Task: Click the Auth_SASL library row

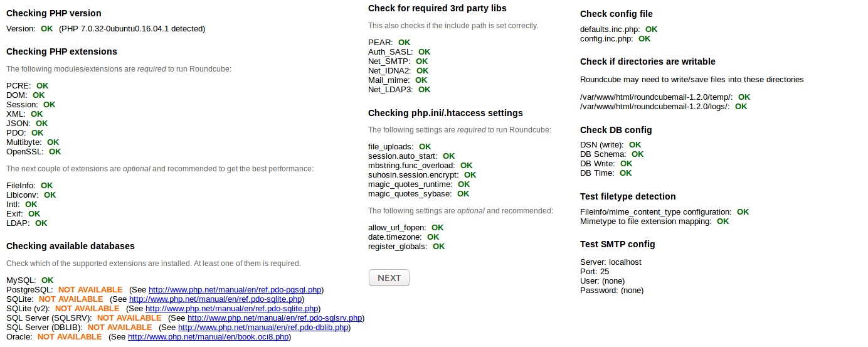Action: tap(400, 51)
